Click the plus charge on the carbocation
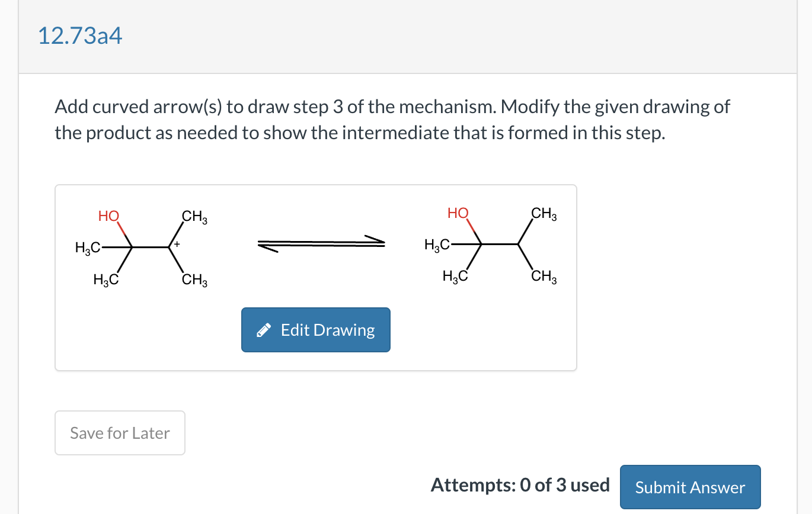812x514 pixels. click(175, 243)
